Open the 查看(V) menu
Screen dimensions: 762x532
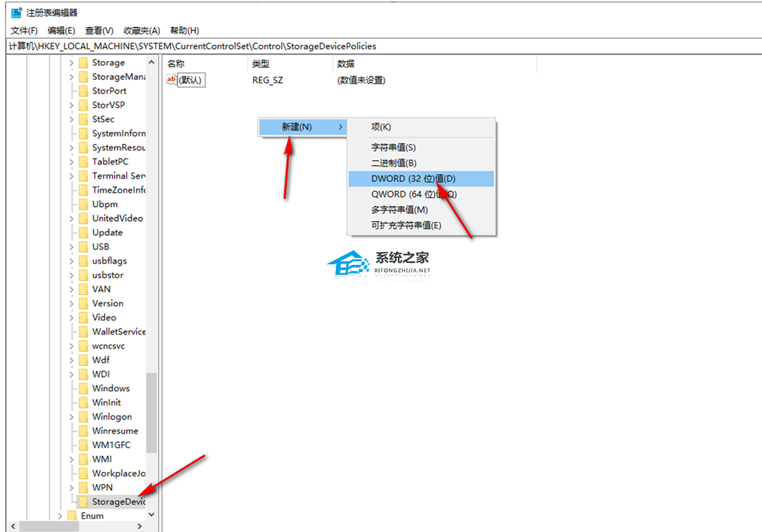pos(98,30)
